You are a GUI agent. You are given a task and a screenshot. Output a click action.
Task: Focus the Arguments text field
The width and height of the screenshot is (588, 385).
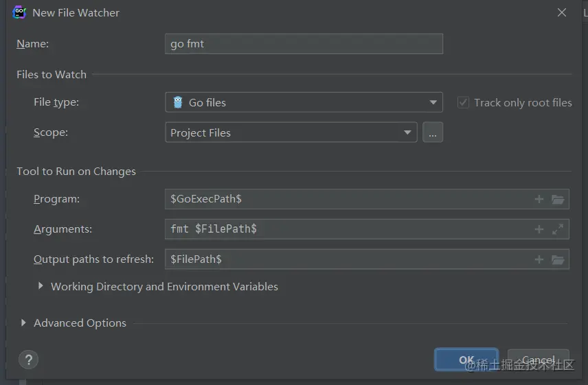point(343,229)
